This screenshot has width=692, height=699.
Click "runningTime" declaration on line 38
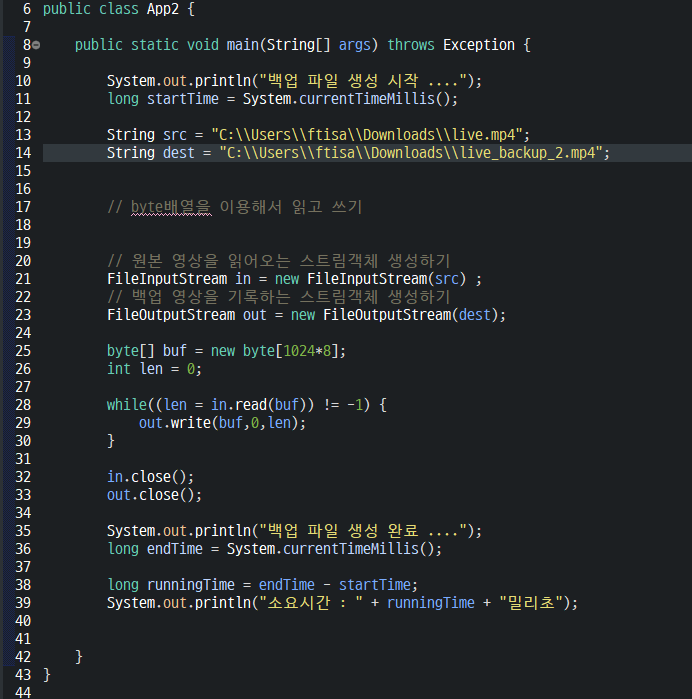click(x=191, y=585)
